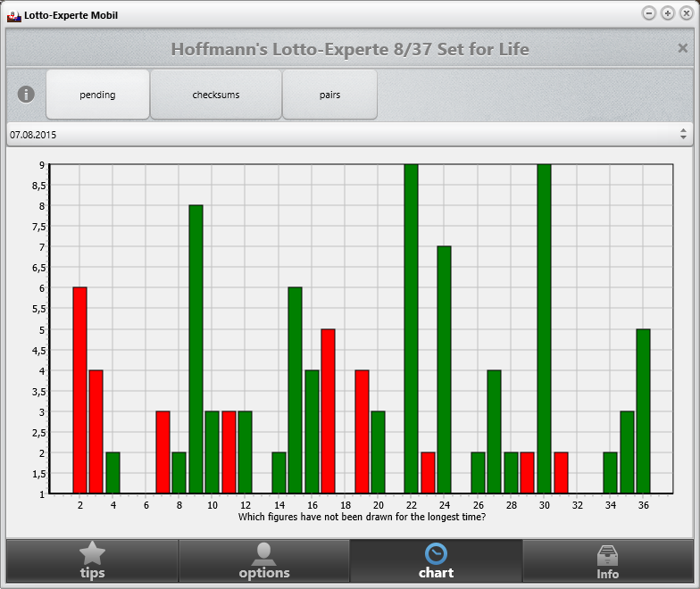The image size is (700, 589).
Task: Click the red bar for number 17
Action: coord(329,411)
